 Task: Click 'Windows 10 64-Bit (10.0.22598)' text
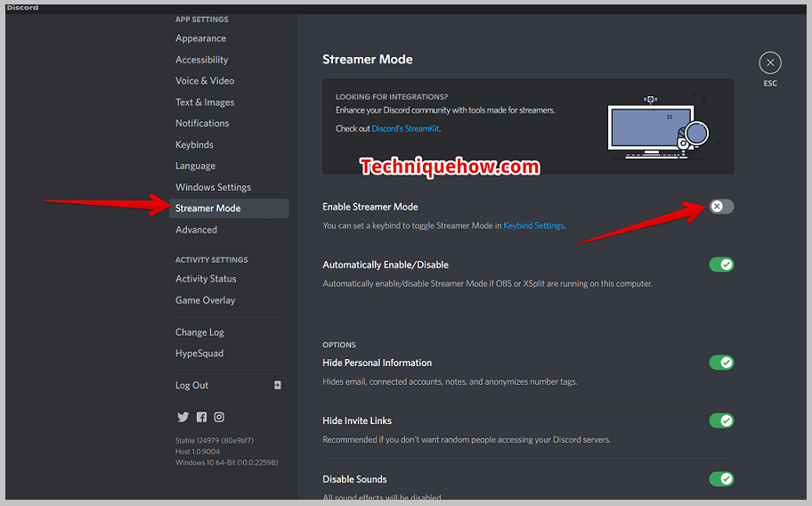coord(226,462)
